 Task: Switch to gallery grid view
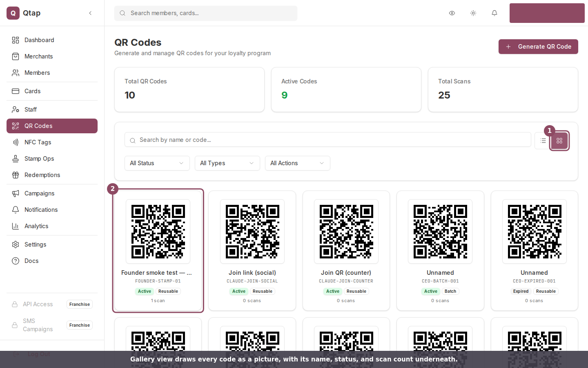559,141
